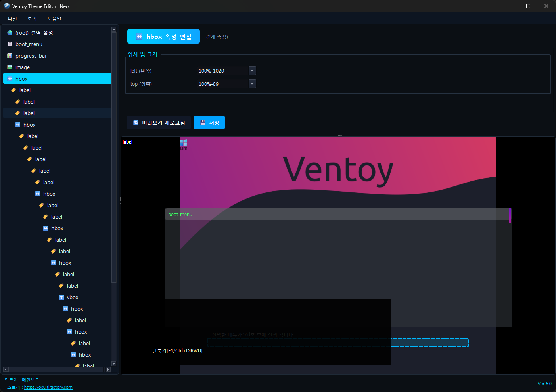This screenshot has height=392, width=556.
Task: Click the progress_bar chart icon in tree
Action: [x=10, y=56]
